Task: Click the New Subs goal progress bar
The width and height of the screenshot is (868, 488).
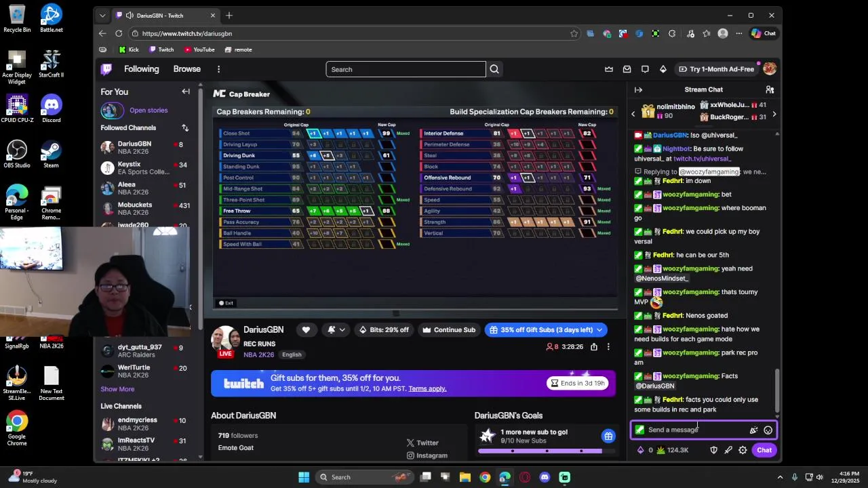Action: [540, 451]
